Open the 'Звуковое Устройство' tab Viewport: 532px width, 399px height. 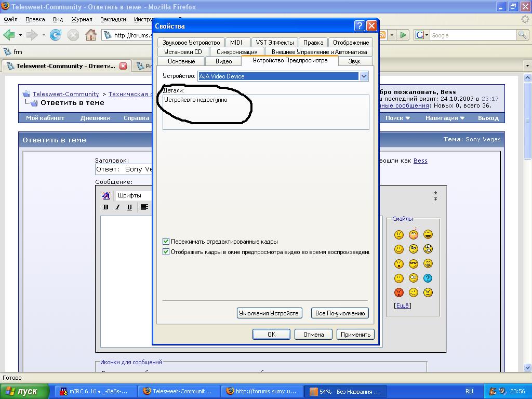pos(191,43)
